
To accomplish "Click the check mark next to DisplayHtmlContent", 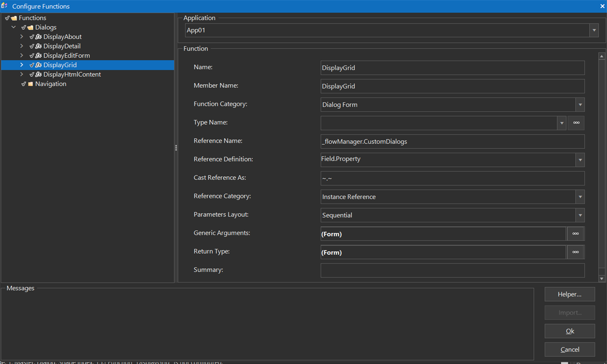I will pyautogui.click(x=32, y=74).
